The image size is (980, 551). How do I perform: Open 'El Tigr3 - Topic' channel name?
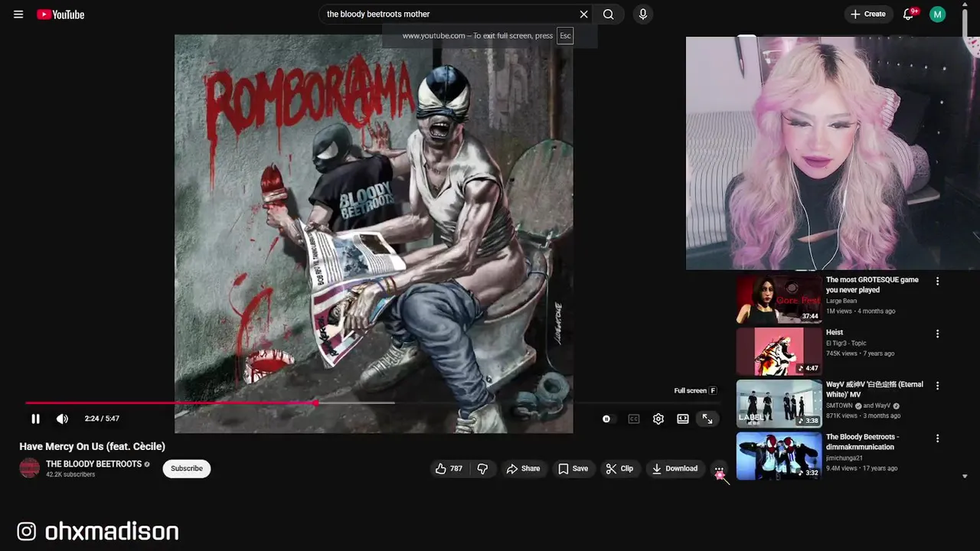tap(849, 343)
